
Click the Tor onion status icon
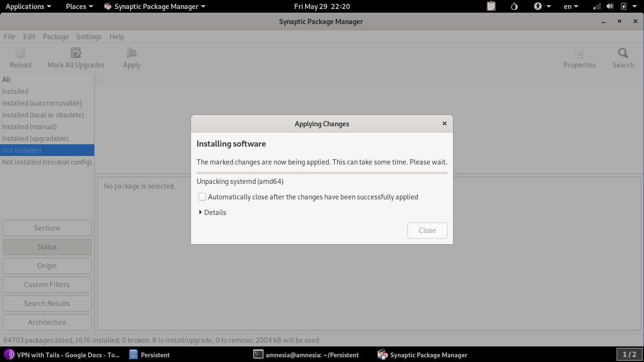514,6
